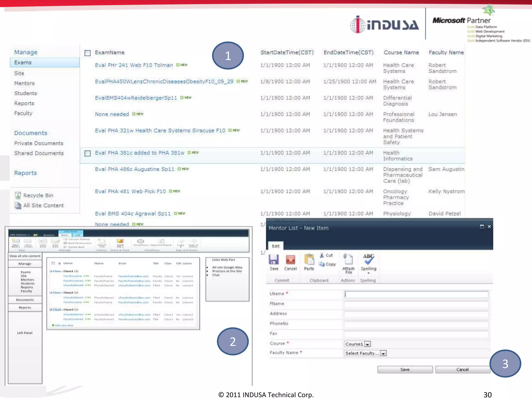Open Exams in the Manage menu
Screen dimensions: 532x399
click(x=23, y=63)
